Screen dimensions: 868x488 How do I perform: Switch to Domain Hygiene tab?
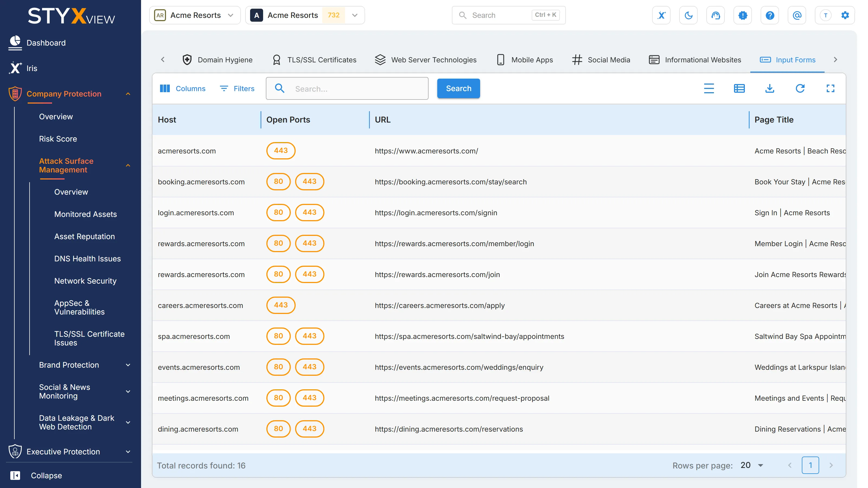click(217, 60)
